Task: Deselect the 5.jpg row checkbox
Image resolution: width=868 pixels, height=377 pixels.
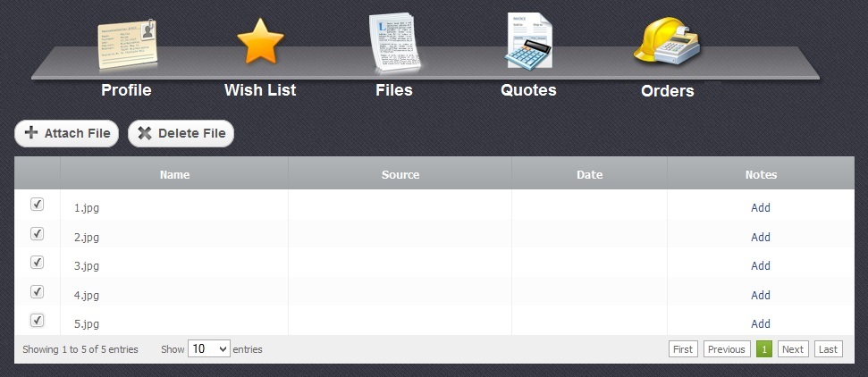Action: tap(37, 321)
